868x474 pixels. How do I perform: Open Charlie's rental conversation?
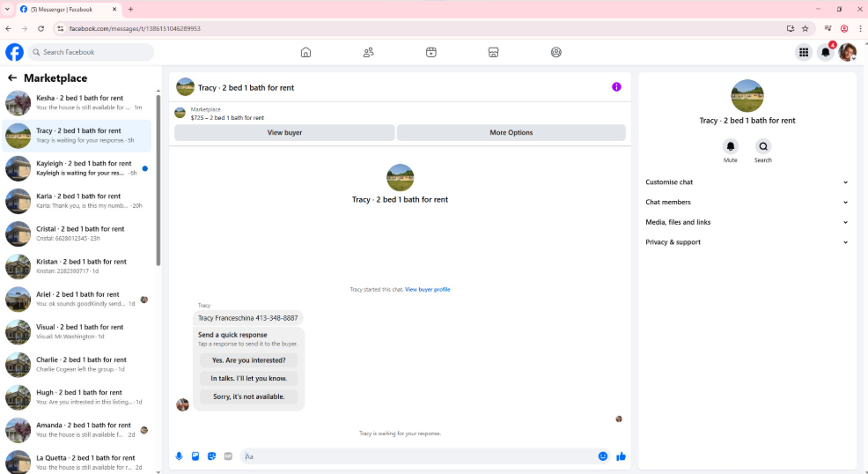(77, 365)
